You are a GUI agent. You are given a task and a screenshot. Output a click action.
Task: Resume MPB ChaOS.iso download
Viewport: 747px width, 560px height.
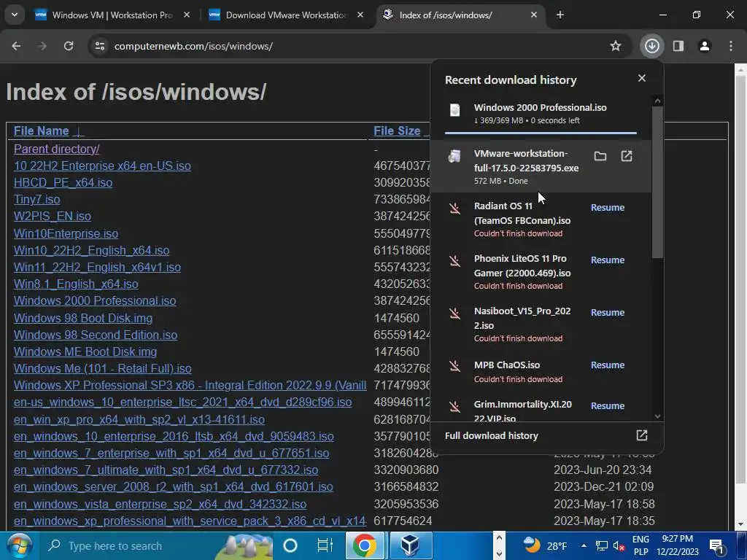608,365
